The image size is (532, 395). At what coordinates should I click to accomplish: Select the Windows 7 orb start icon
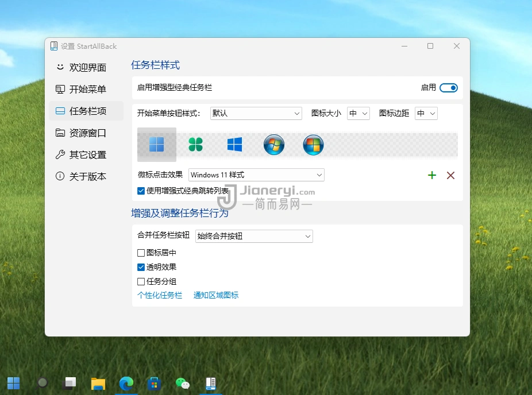tap(274, 145)
